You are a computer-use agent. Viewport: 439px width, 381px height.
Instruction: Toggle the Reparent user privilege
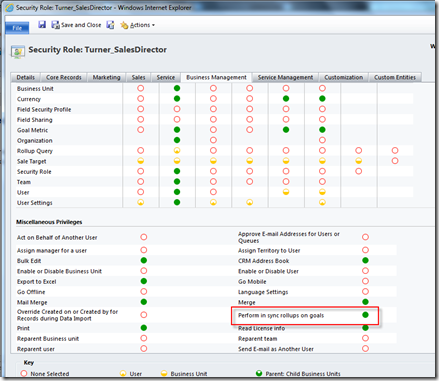[x=144, y=348]
